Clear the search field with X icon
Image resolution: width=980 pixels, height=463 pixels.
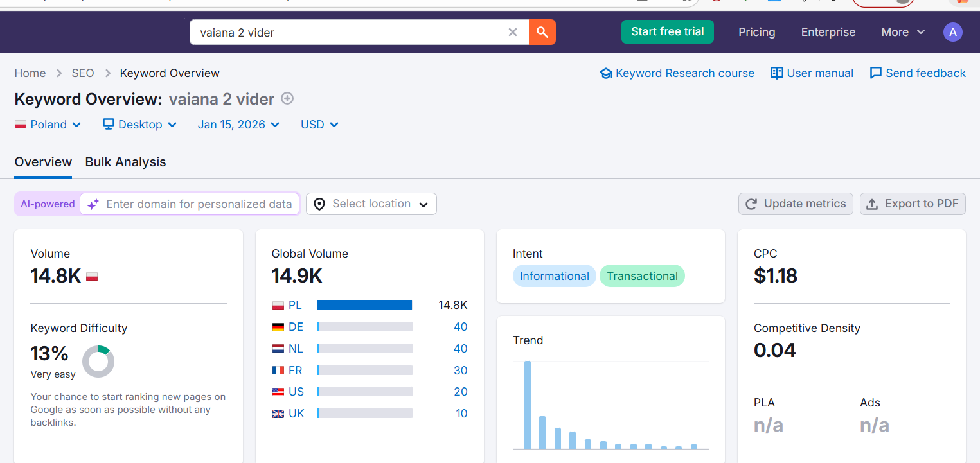click(x=513, y=32)
